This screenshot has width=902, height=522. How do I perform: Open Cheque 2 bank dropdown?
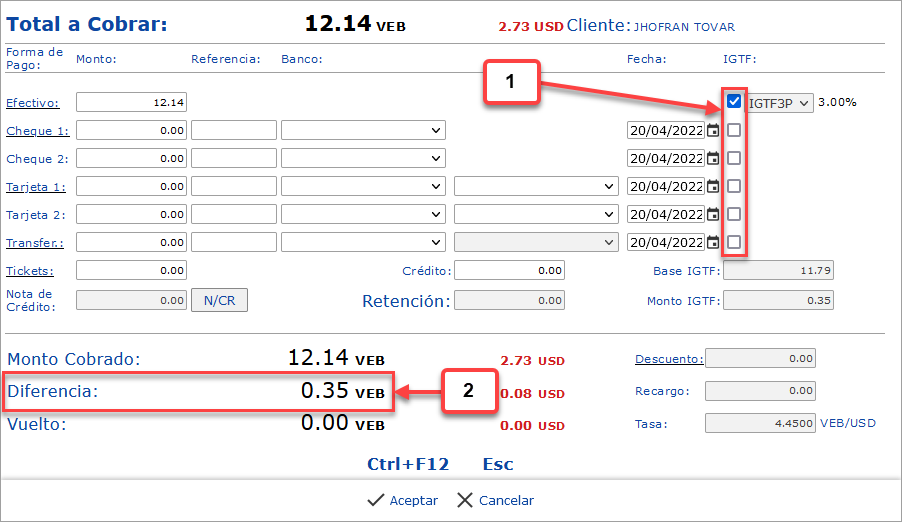363,158
